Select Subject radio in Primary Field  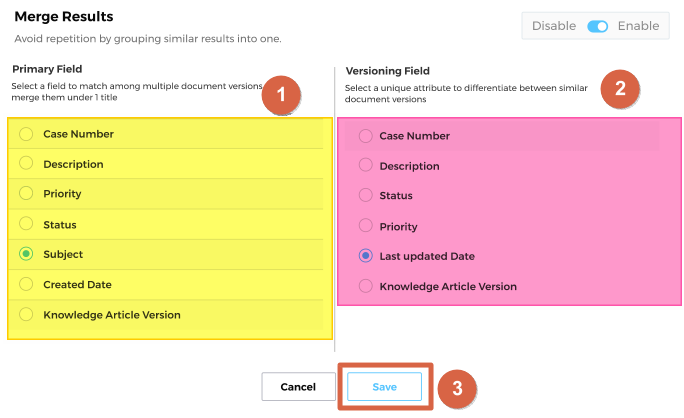(26, 255)
